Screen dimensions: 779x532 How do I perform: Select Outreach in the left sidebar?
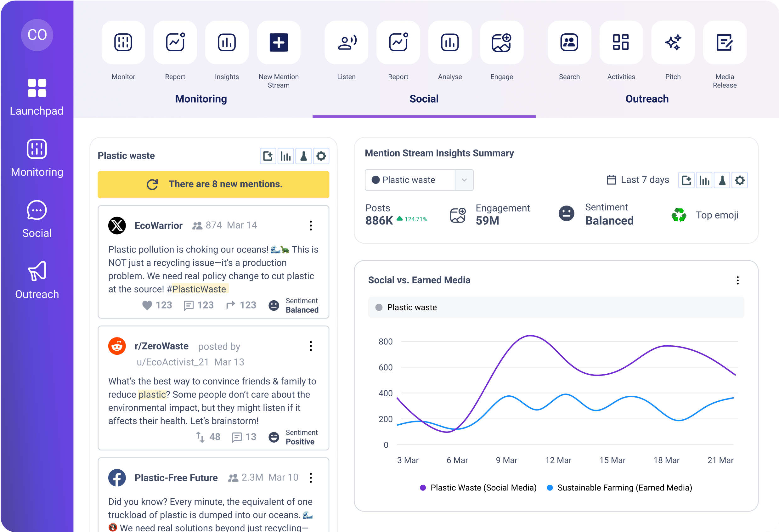pyautogui.click(x=37, y=280)
